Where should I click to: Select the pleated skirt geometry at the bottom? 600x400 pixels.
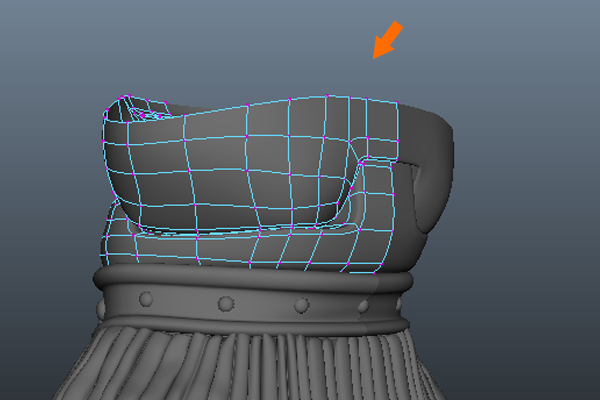click(249, 364)
